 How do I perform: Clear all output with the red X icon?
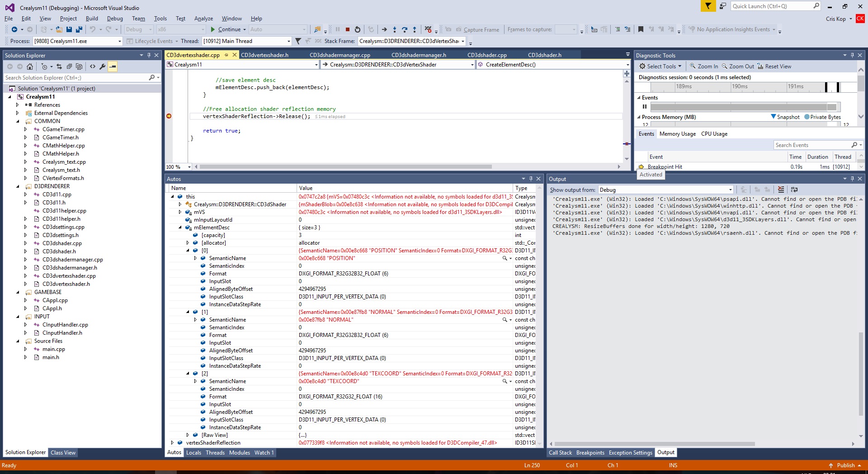click(x=781, y=190)
